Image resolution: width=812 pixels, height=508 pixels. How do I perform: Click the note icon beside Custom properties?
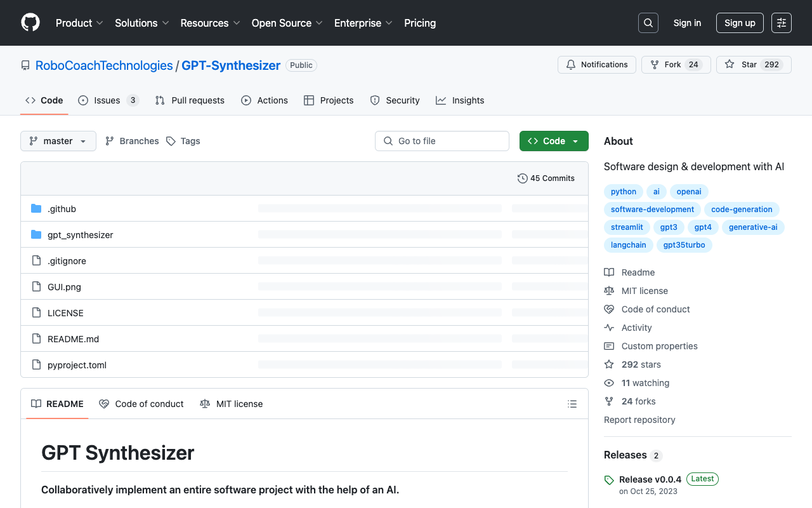[x=609, y=346]
